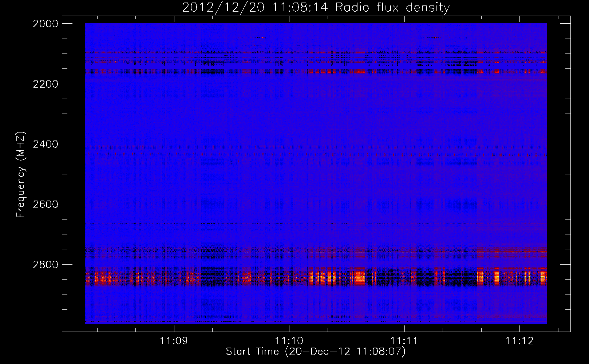Click the plot title "Radio flux density"

[x=316, y=7]
